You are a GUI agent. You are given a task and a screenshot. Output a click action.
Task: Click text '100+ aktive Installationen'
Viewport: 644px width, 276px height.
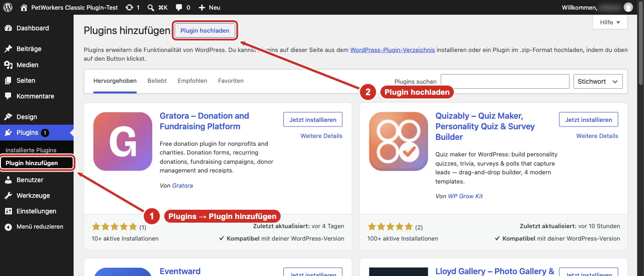click(403, 238)
